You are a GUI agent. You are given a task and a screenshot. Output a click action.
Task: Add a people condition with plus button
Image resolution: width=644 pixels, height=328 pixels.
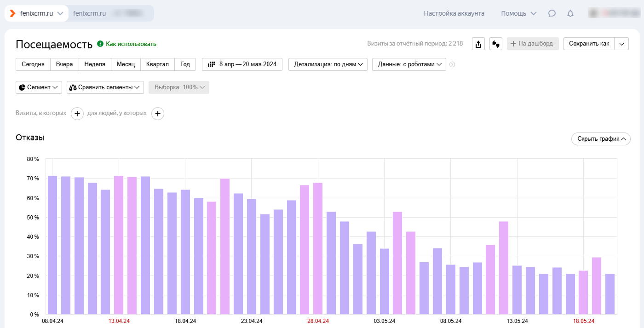tap(158, 113)
